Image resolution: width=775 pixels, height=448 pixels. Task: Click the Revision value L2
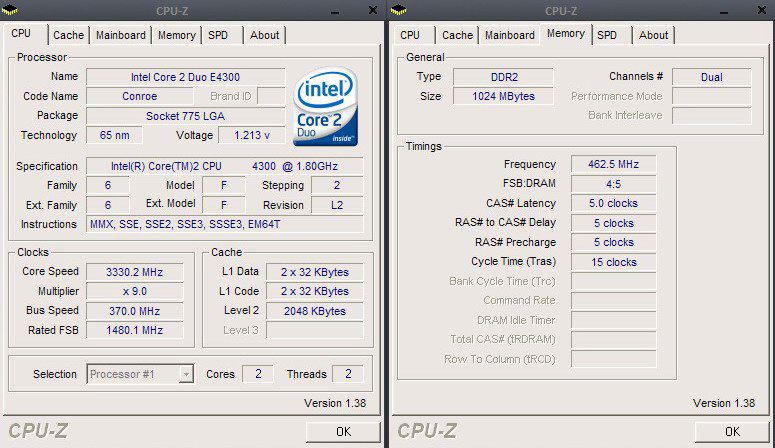click(337, 205)
